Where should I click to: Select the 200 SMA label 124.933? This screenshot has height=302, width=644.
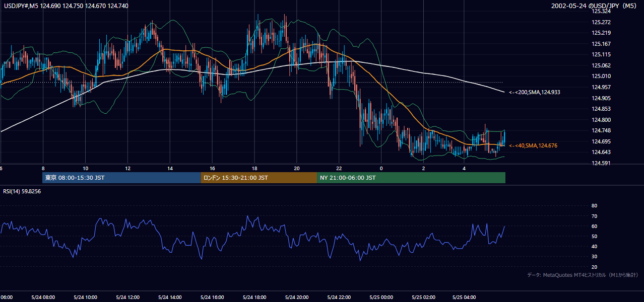(x=534, y=92)
